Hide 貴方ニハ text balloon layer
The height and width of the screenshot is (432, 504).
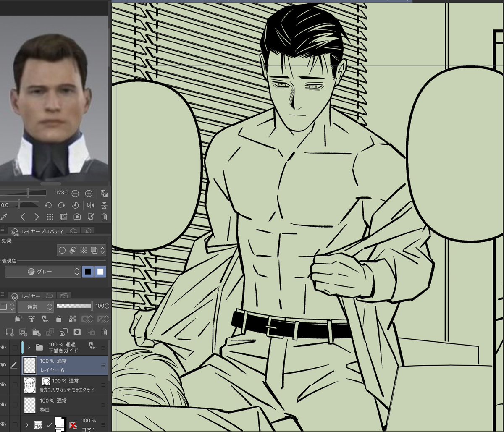point(3,385)
